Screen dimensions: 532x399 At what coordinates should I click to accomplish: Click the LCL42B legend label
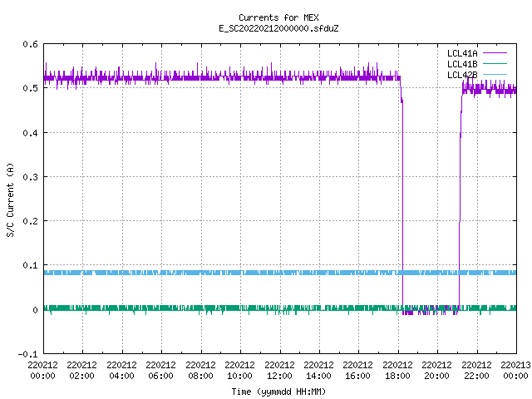[462, 75]
